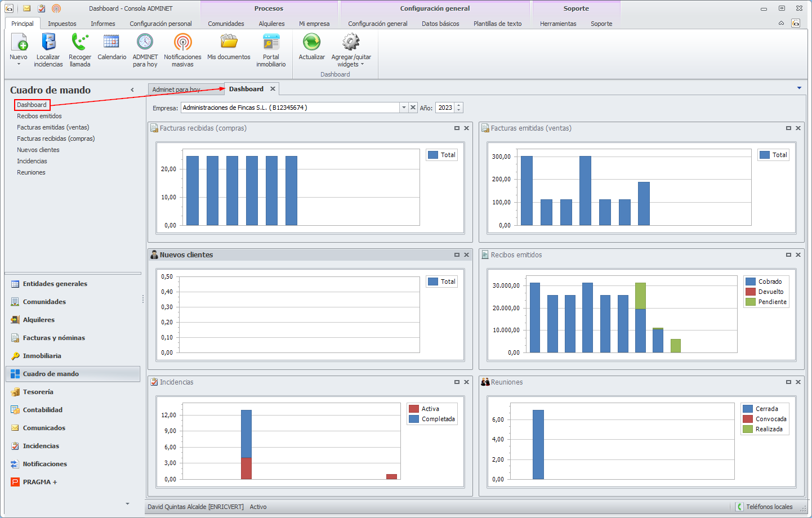
Task: Go to the Tesorería section
Action: [x=38, y=392]
